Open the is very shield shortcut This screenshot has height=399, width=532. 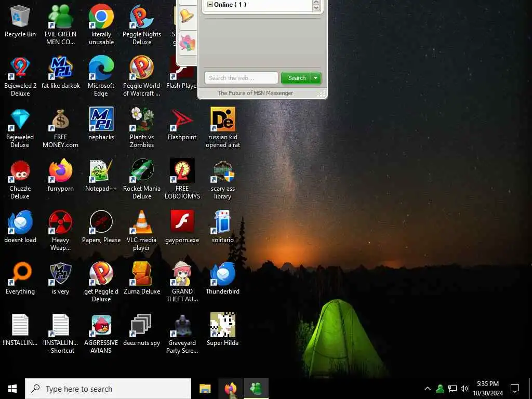tap(60, 279)
